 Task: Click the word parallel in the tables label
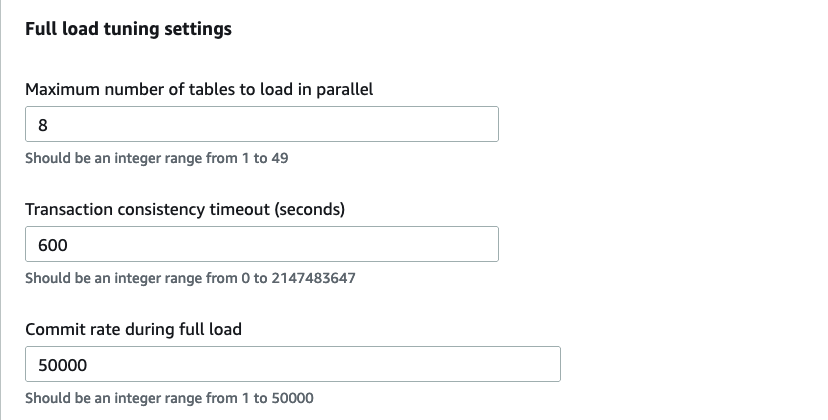tap(344, 89)
